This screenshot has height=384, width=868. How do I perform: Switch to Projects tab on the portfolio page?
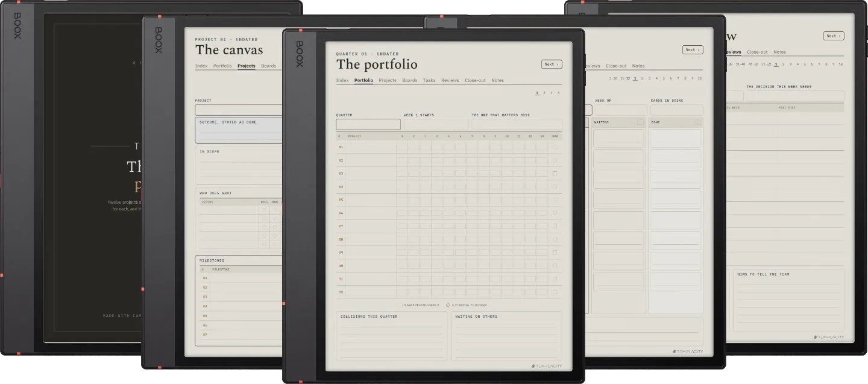tap(388, 80)
